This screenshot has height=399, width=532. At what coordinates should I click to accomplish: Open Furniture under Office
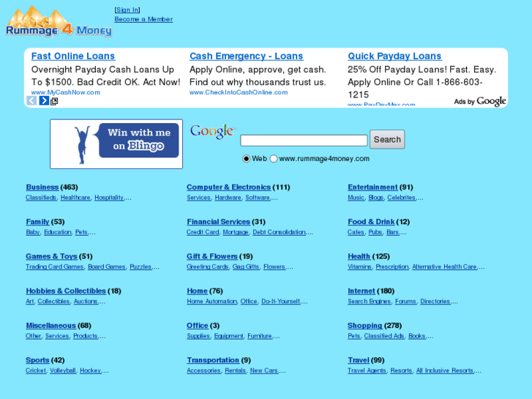260,336
